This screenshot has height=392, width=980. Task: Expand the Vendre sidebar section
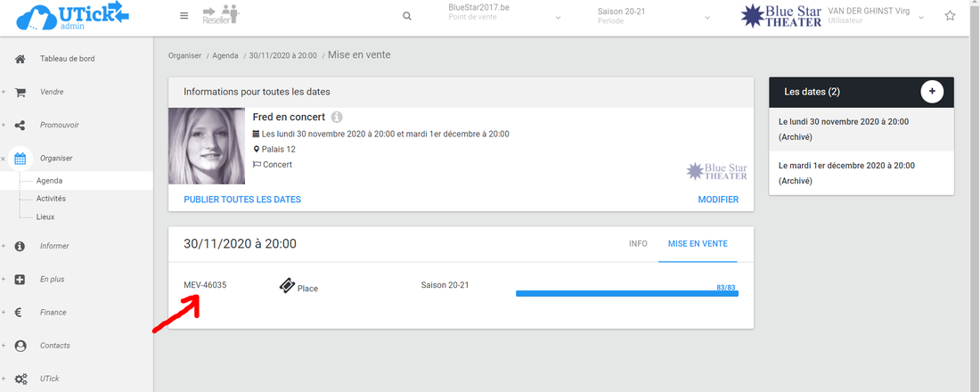pos(4,92)
